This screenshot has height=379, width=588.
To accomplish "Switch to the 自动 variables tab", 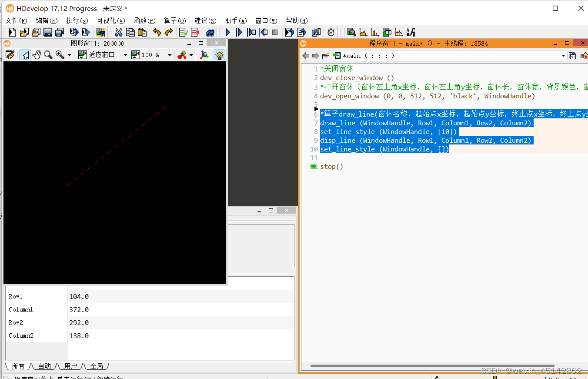I will (x=44, y=366).
